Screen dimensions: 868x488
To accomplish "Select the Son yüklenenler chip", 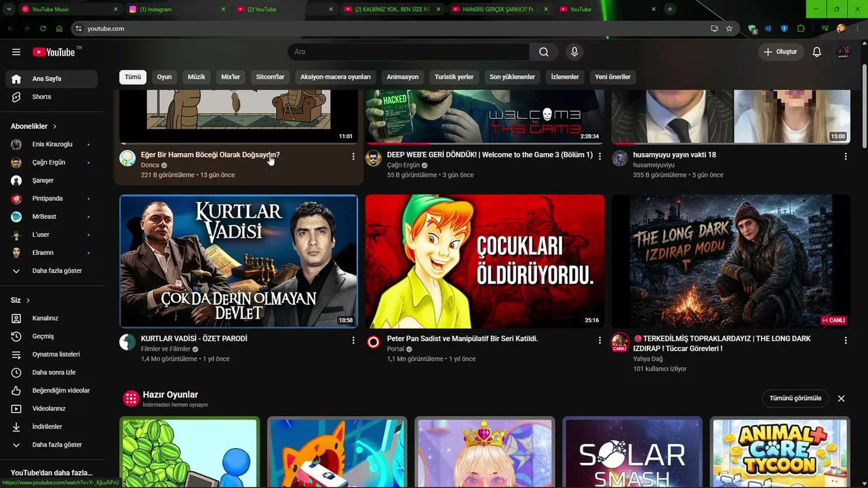I will 513,77.
